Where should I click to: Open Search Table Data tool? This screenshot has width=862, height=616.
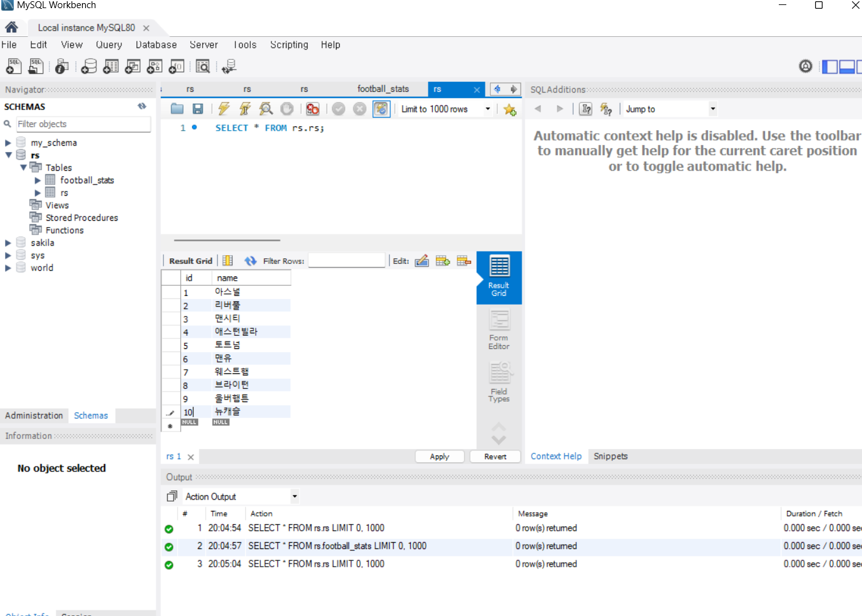pyautogui.click(x=203, y=66)
